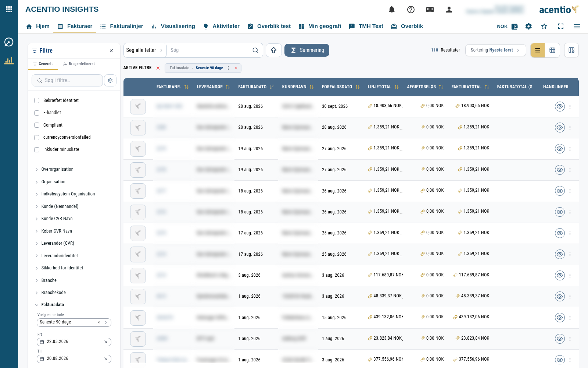View invoice of 439.132,06 NOK via eye icon
This screenshot has width=588, height=368.
[560, 318]
